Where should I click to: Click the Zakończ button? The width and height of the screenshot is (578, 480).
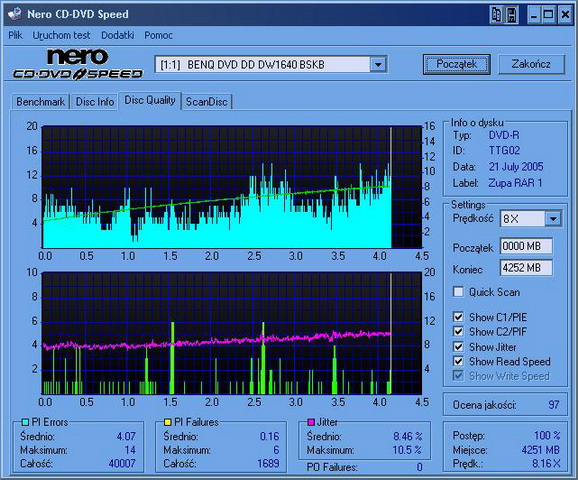[x=531, y=64]
